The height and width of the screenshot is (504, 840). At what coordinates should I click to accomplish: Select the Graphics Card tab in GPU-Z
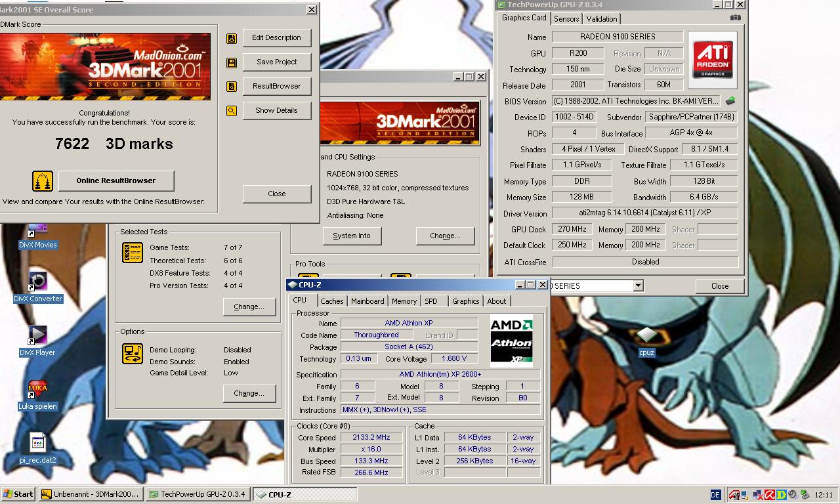pyautogui.click(x=524, y=18)
